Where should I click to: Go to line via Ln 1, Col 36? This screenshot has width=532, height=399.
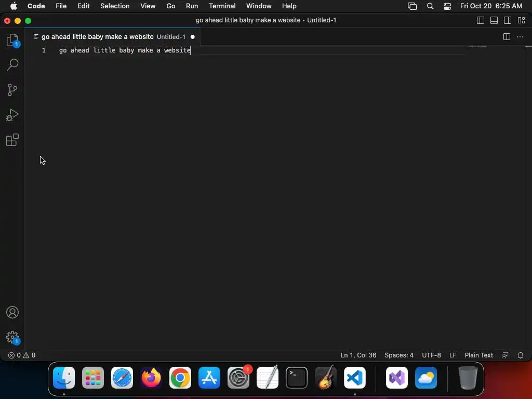click(358, 355)
